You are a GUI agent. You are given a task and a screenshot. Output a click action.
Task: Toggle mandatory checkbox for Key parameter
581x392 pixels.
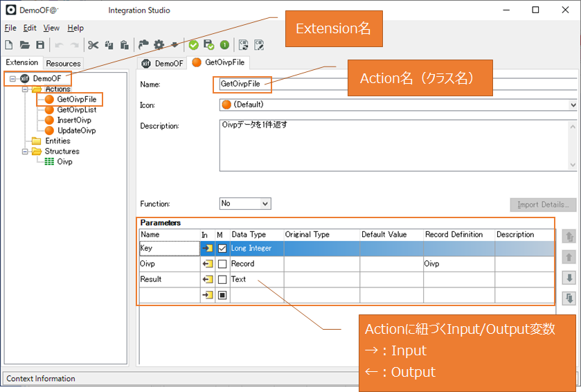click(x=222, y=248)
